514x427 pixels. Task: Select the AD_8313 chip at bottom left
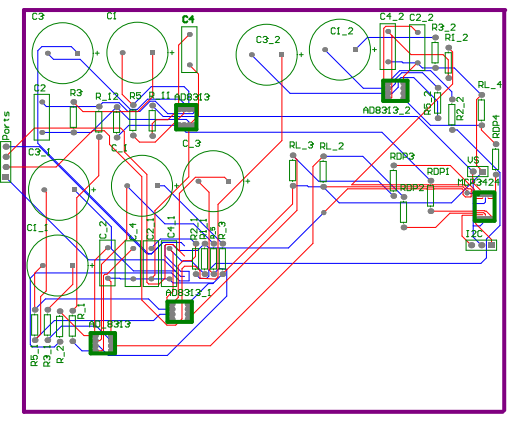point(103,343)
